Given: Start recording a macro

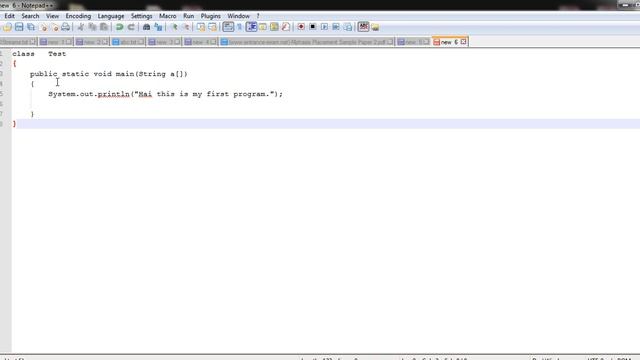Looking at the screenshot, I should (301, 27).
